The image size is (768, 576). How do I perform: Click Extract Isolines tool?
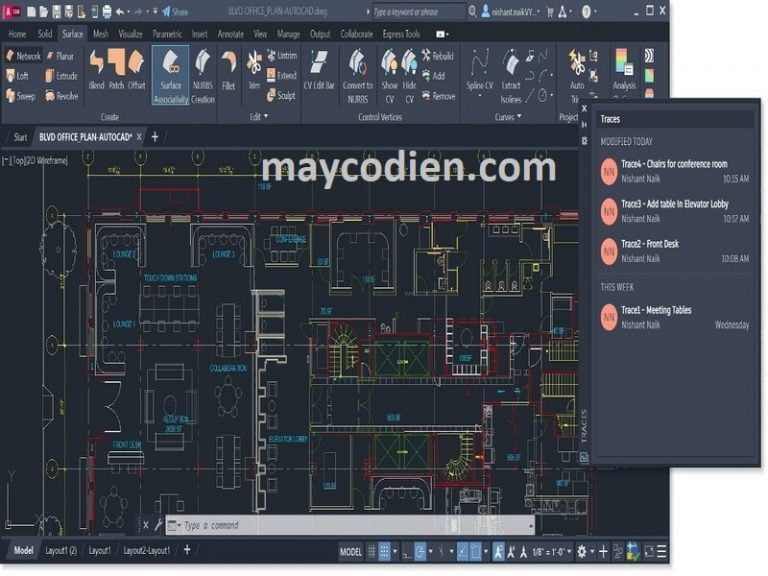pos(511,76)
